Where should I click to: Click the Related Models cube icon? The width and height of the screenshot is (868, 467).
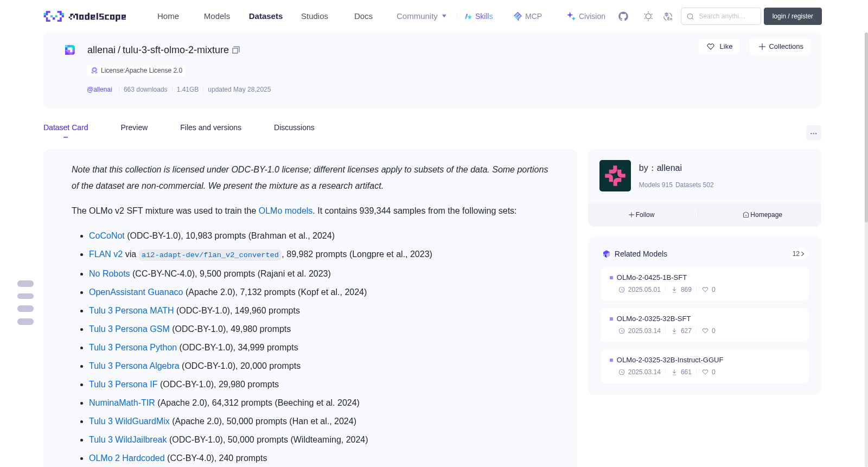point(607,254)
